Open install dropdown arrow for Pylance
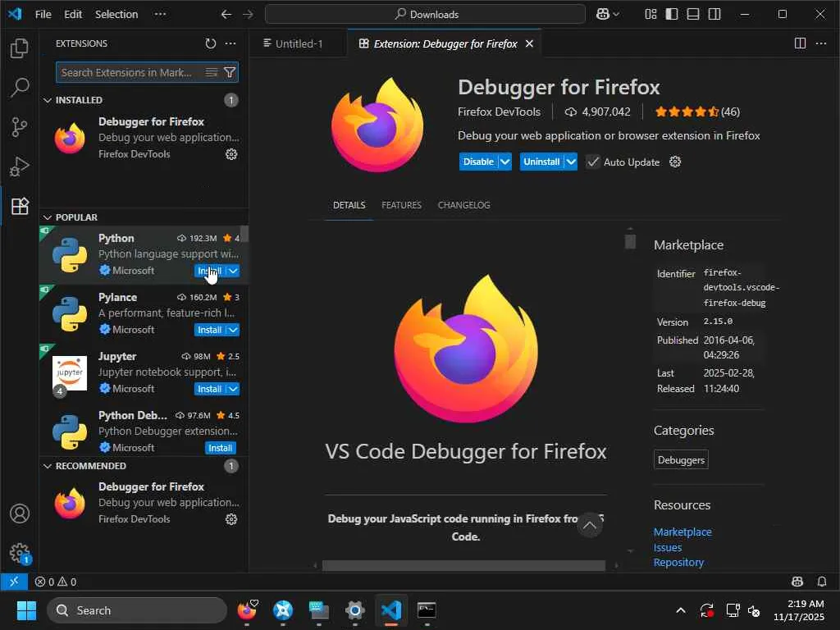Viewport: 840px width, 630px height. click(233, 330)
